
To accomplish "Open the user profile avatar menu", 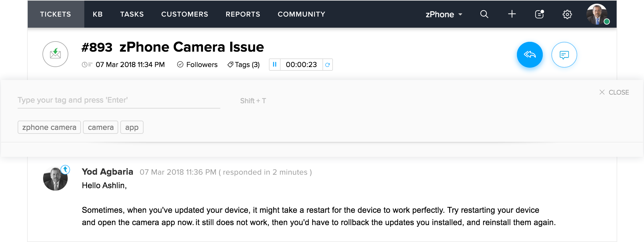I will coord(597,14).
